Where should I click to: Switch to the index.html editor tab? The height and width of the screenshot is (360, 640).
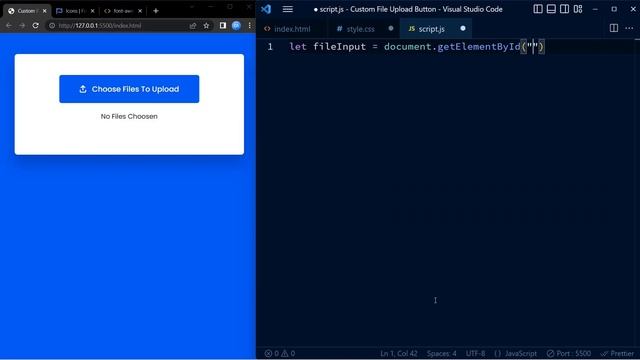click(x=291, y=29)
